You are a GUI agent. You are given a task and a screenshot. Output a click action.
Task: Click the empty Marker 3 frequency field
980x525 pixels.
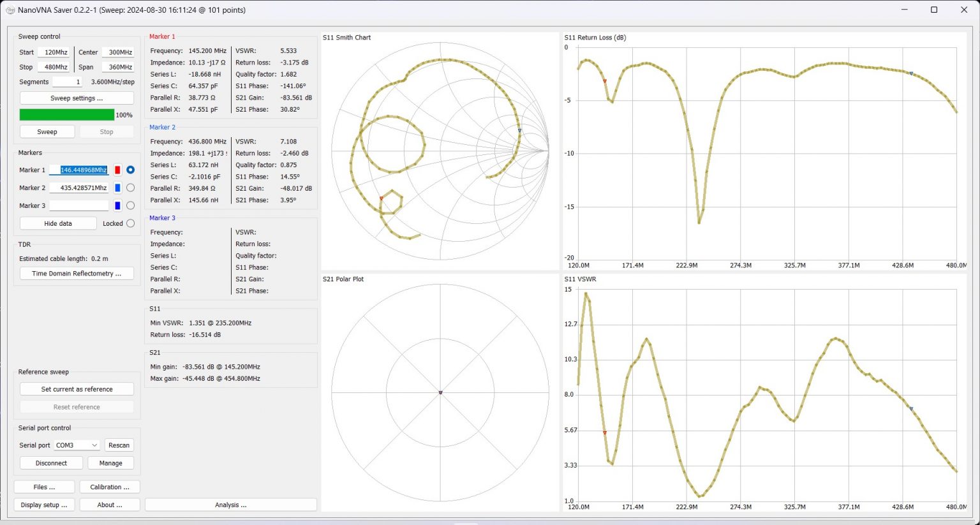pos(79,205)
